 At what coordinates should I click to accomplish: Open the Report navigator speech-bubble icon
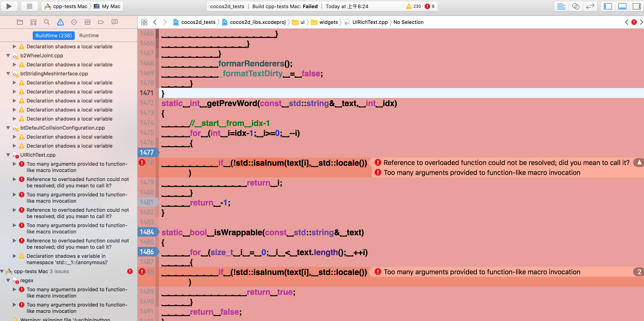click(114, 22)
